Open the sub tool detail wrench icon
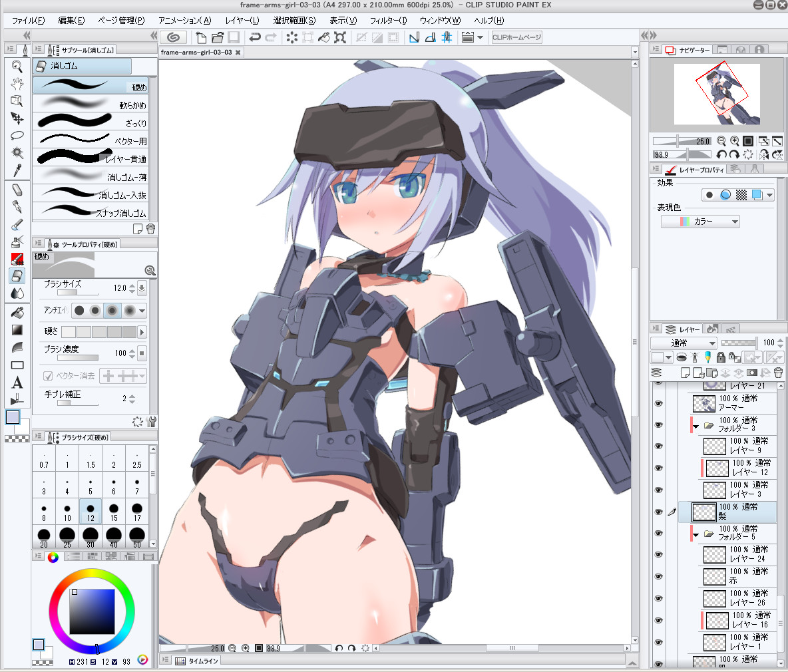Viewport: 788px width, 672px height. point(152,422)
